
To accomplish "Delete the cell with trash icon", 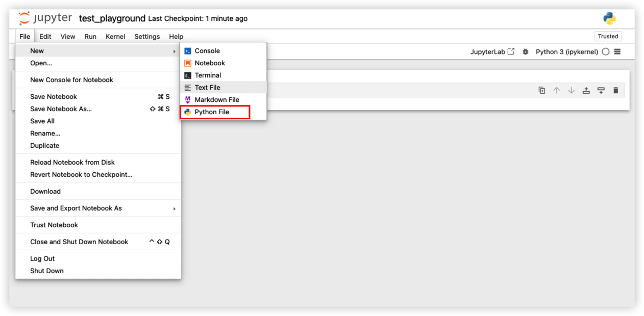I will tap(616, 90).
